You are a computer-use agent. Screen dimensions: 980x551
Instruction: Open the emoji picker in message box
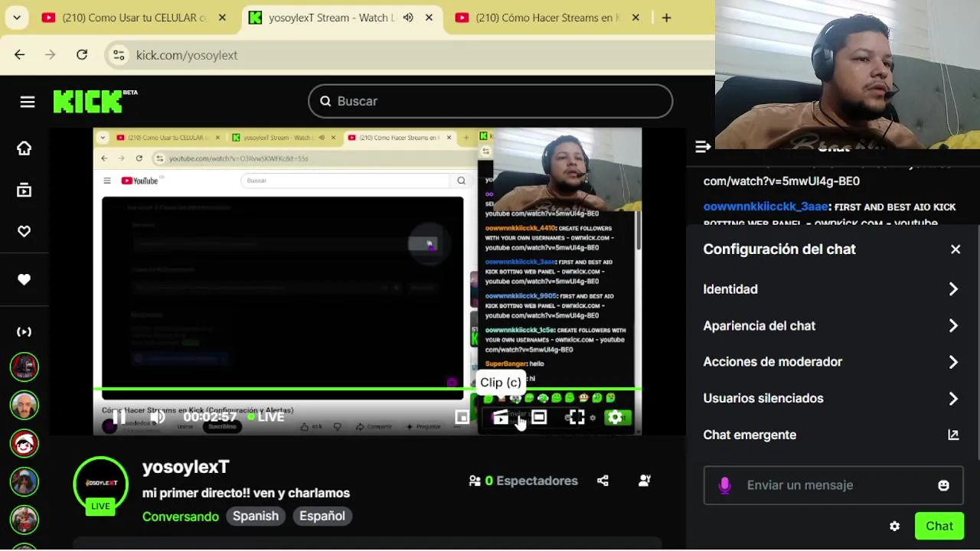(943, 485)
